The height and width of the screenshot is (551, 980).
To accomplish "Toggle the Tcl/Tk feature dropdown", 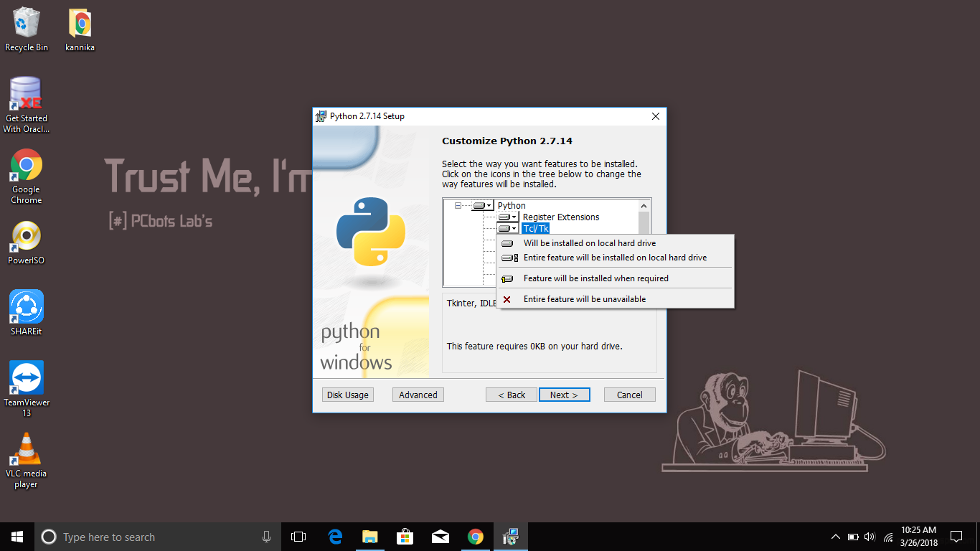I will pos(508,229).
